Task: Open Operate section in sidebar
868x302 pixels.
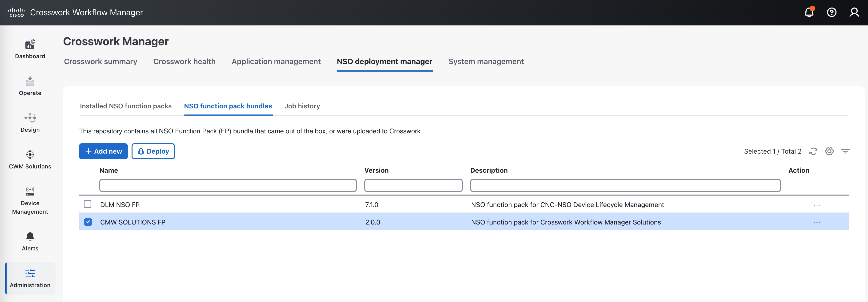Action: pyautogui.click(x=30, y=86)
